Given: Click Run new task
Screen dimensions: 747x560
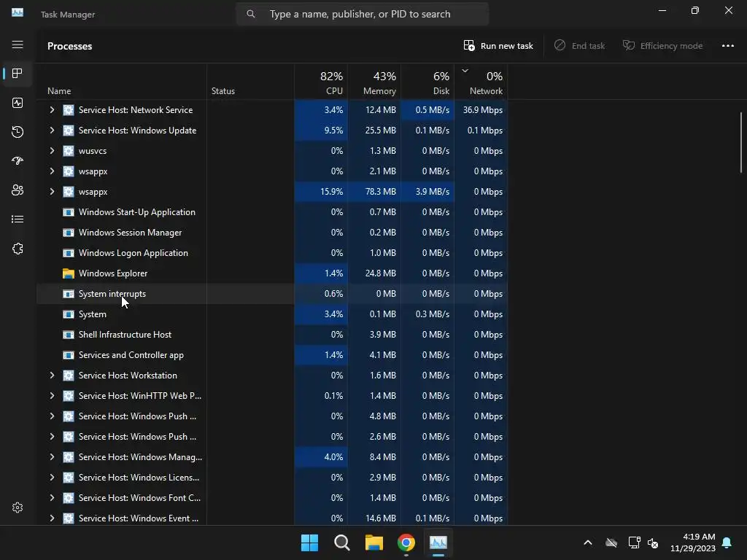Looking at the screenshot, I should [x=498, y=46].
